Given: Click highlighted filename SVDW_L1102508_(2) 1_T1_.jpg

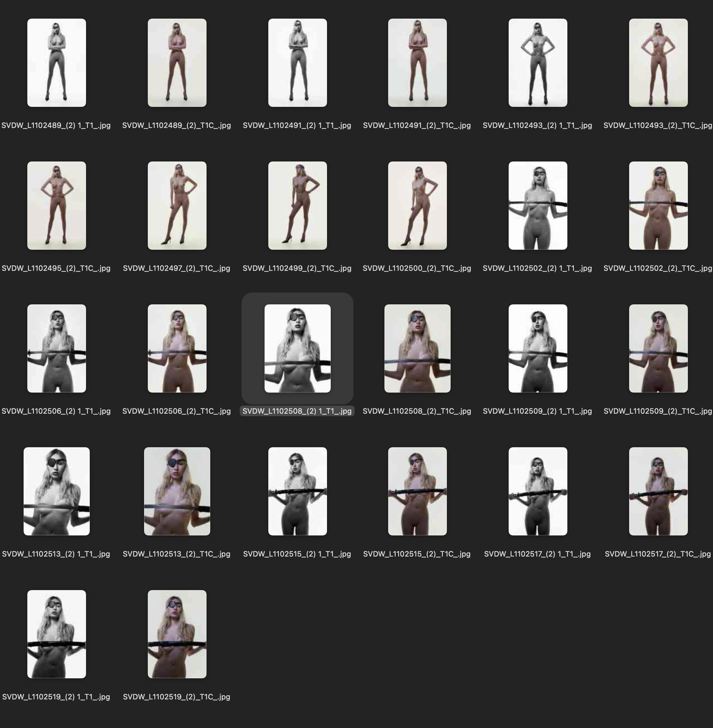Looking at the screenshot, I should (x=297, y=411).
